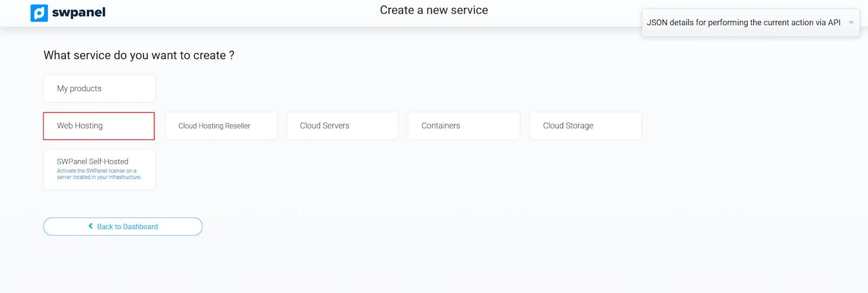Screen dimensions: 868x293
Task: Expand the JSON details dropdown arrow
Action: tap(851, 23)
